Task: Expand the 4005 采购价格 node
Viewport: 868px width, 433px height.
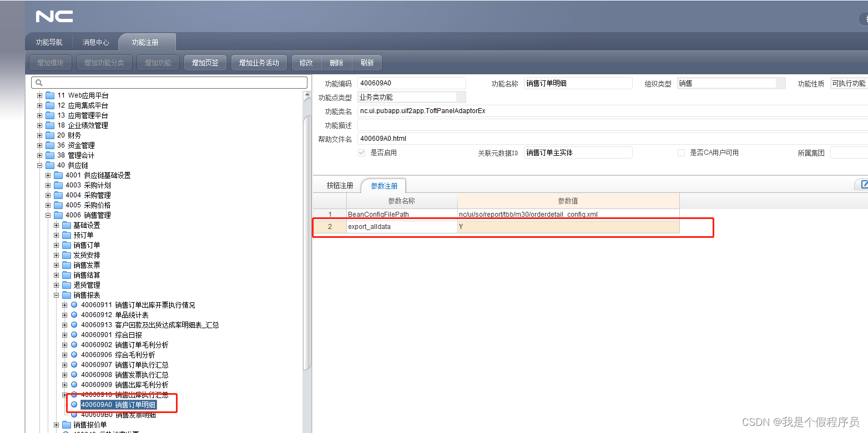Action: [48, 205]
